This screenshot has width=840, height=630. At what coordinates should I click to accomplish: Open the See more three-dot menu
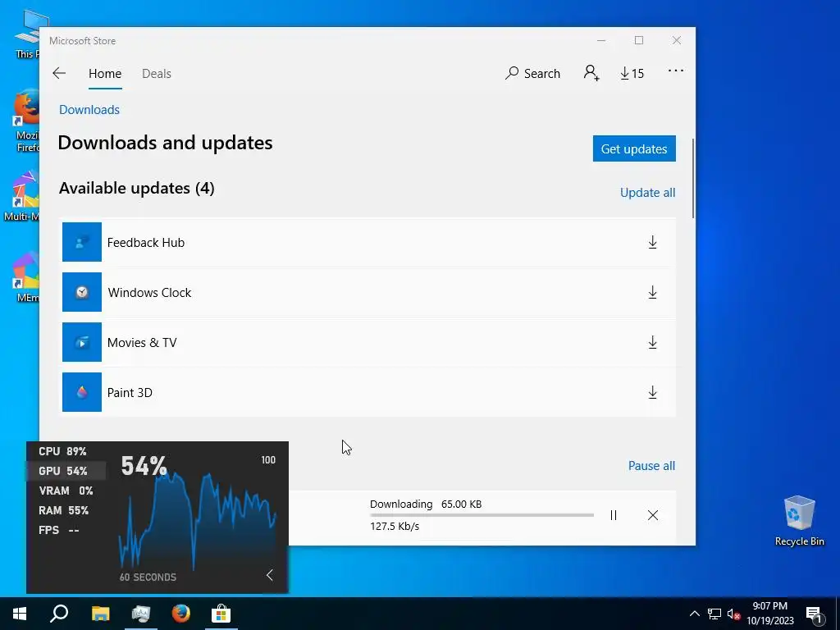[x=676, y=71]
